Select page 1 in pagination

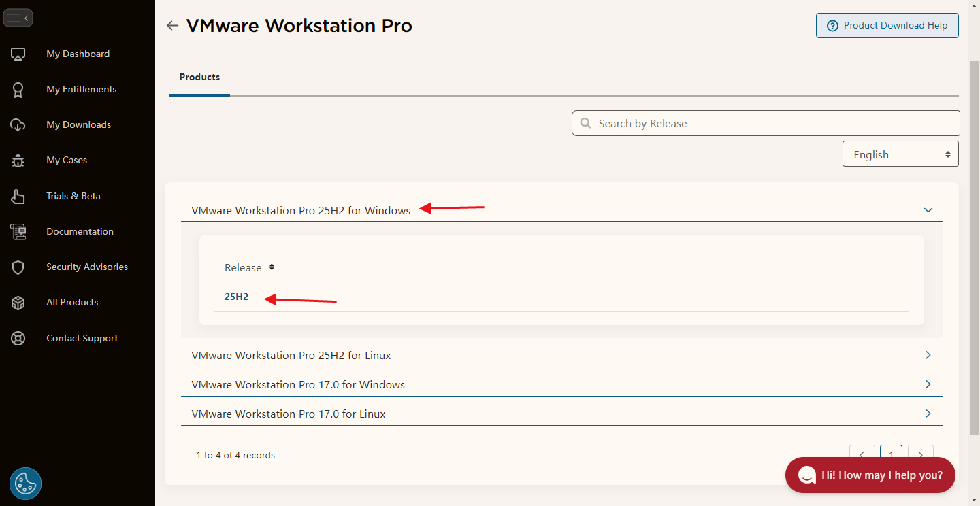click(x=891, y=455)
